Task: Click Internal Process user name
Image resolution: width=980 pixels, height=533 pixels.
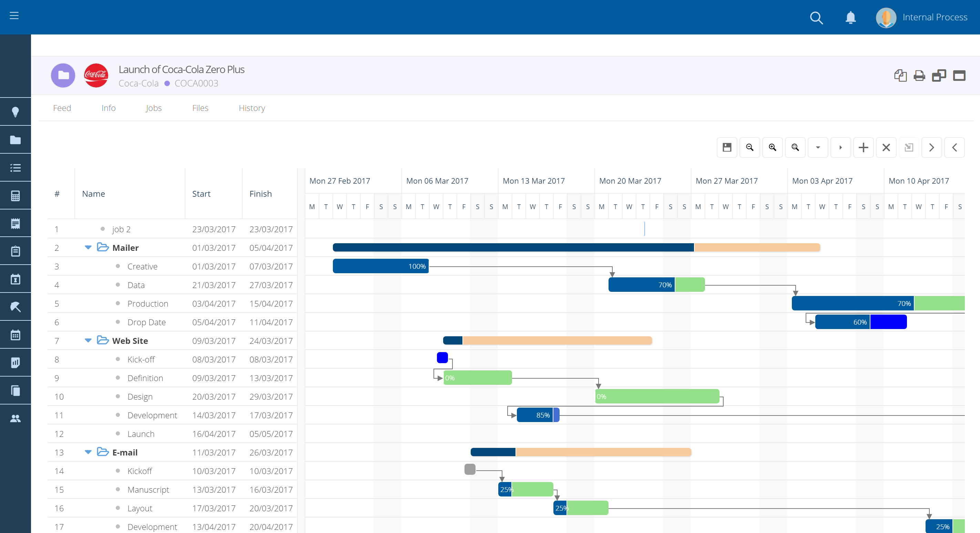Action: point(935,18)
